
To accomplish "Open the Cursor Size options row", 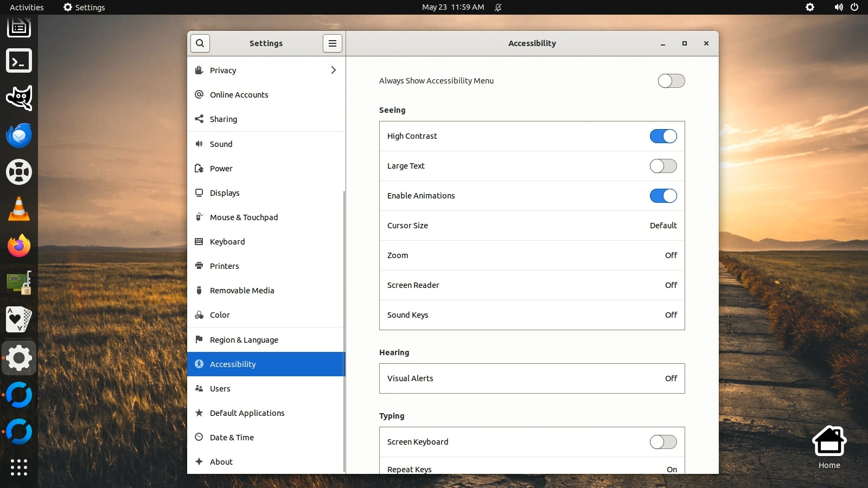I will (x=532, y=226).
